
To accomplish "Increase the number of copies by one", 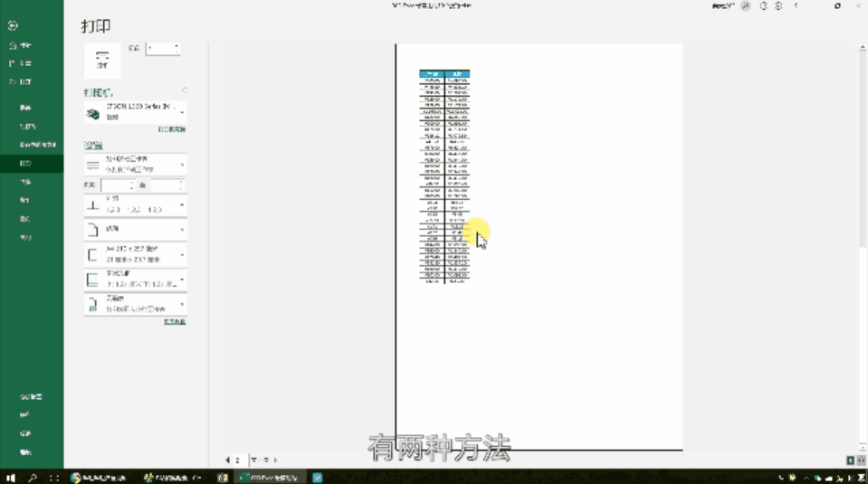I will point(177,46).
